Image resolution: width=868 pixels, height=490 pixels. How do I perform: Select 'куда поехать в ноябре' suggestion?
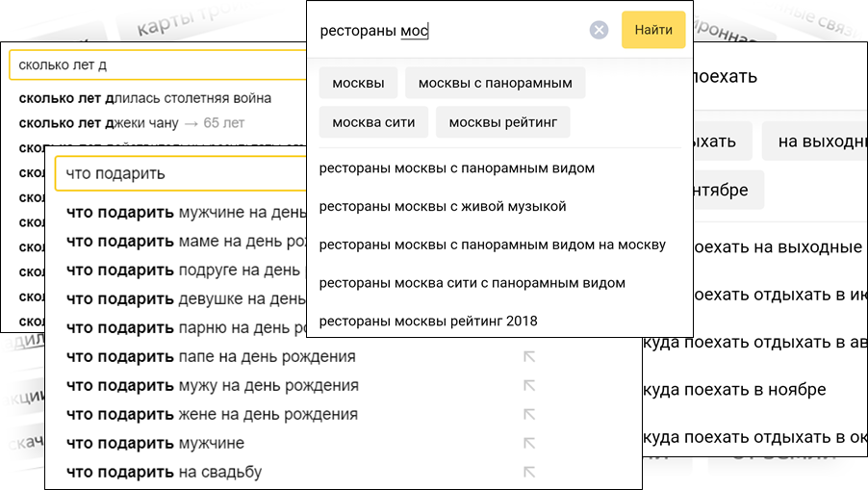(734, 390)
